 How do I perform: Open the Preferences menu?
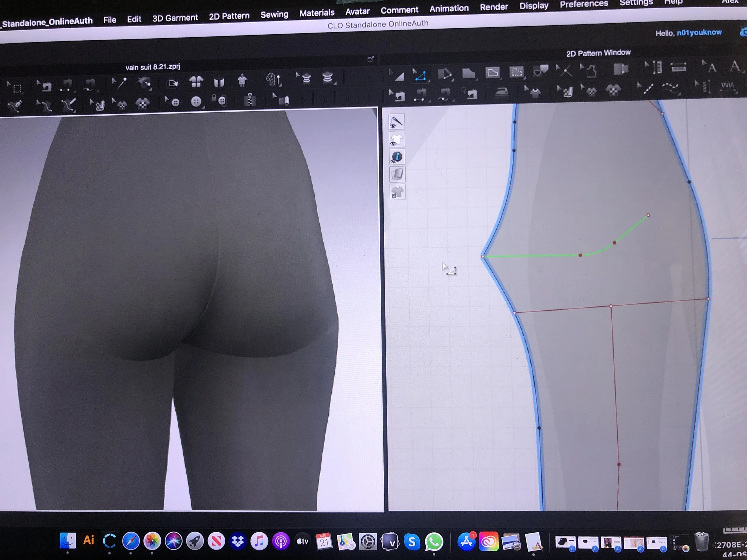tap(584, 4)
